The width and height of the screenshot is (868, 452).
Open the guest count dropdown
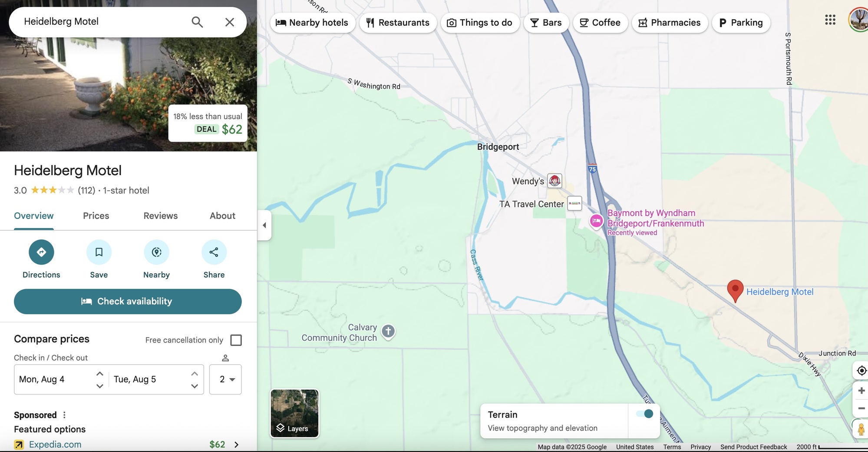(x=225, y=379)
